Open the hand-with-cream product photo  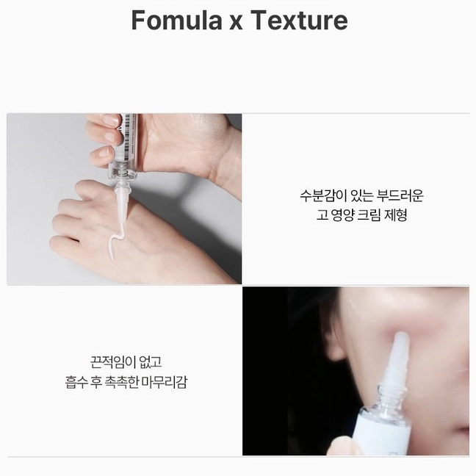click(124, 199)
